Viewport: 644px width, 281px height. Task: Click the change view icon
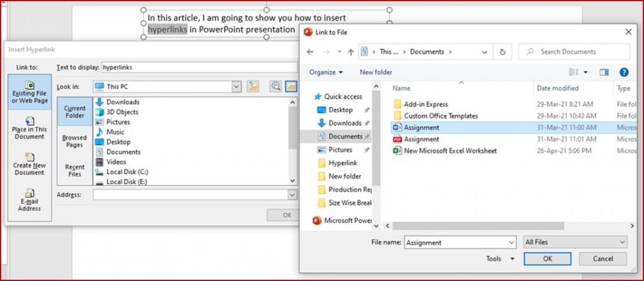574,72
